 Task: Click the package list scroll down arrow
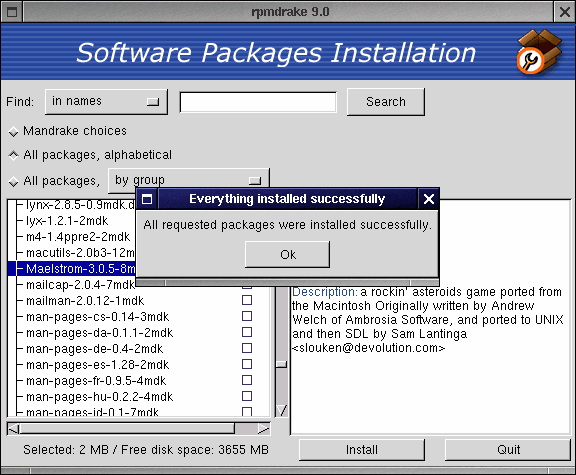[x=282, y=410]
